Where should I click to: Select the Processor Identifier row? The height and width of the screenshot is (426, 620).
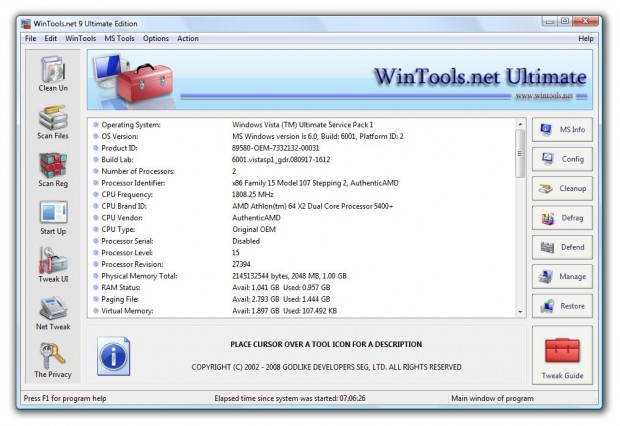click(x=301, y=183)
